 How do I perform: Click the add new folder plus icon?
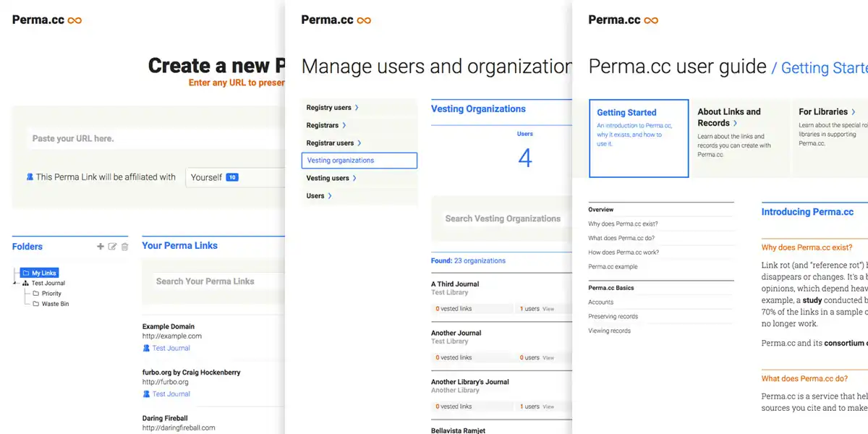tap(101, 247)
